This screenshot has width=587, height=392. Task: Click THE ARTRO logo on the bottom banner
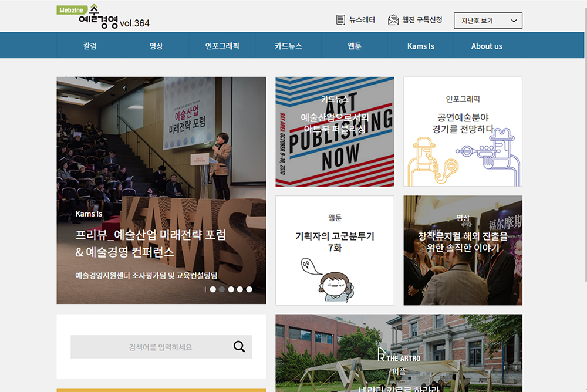point(399,354)
